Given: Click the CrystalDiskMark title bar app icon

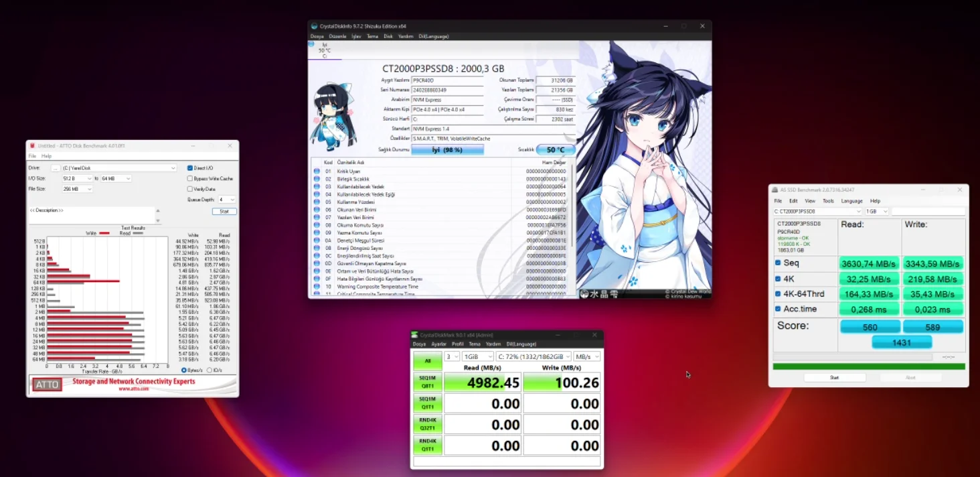Looking at the screenshot, I should click(x=415, y=335).
